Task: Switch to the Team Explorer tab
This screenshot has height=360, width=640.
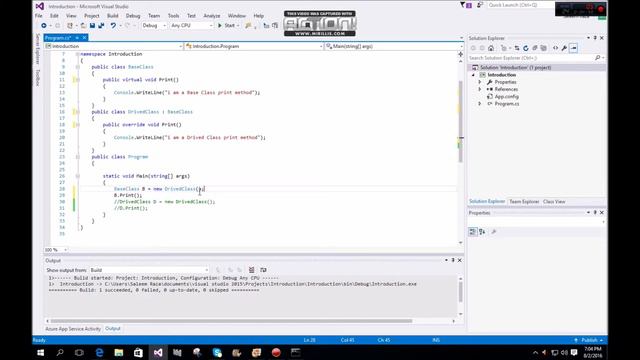Action: (x=524, y=202)
